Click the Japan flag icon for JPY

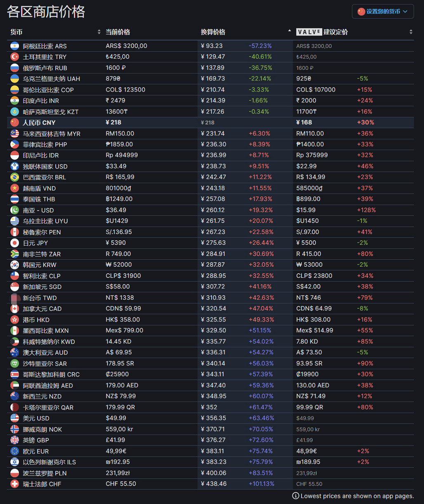[15, 243]
